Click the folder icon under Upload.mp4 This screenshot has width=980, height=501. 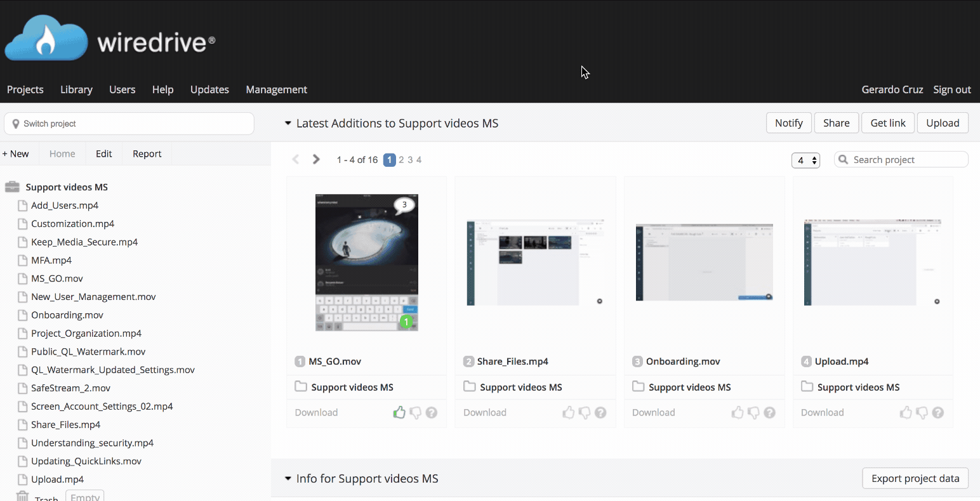[807, 387]
